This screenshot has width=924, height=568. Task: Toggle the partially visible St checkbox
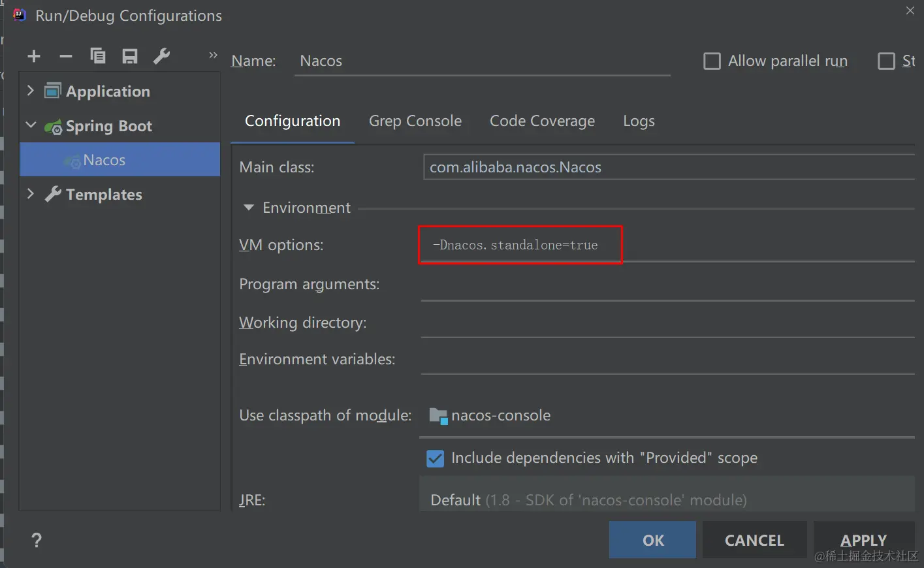[x=886, y=61]
